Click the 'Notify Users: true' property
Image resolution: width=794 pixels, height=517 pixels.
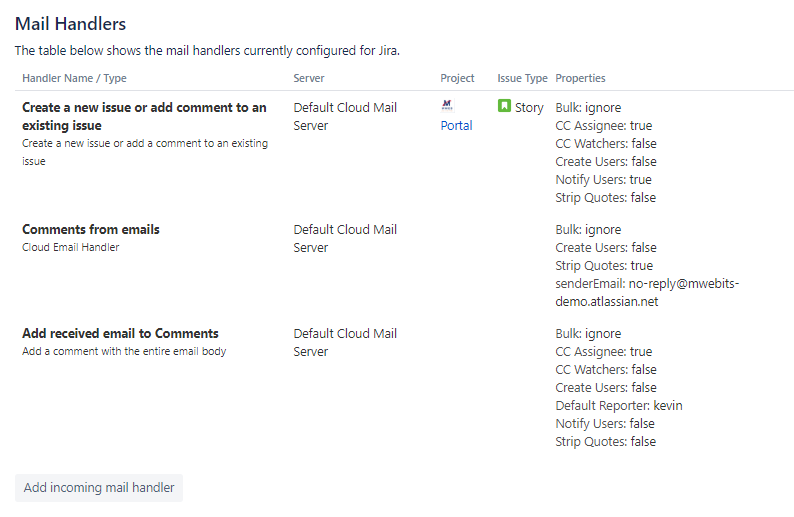(x=603, y=180)
